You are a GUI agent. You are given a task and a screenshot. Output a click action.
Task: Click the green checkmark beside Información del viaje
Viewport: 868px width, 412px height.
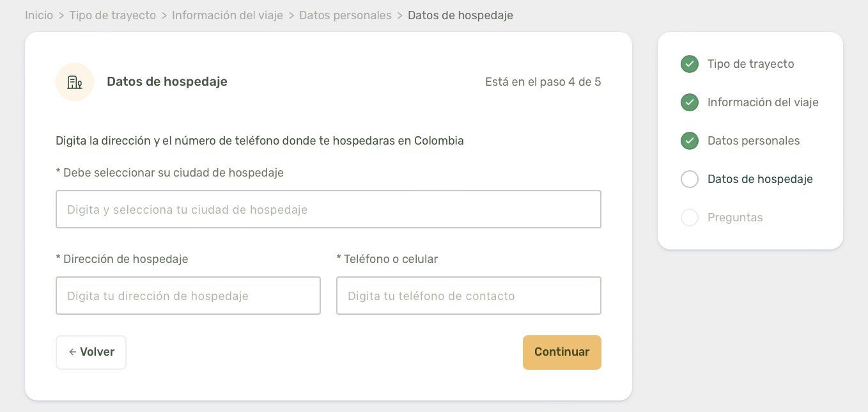pyautogui.click(x=690, y=102)
